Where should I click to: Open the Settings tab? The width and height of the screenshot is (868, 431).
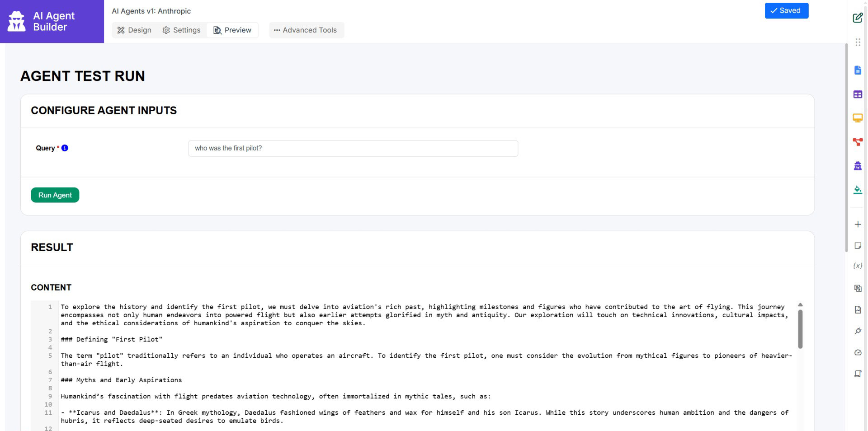pyautogui.click(x=181, y=30)
